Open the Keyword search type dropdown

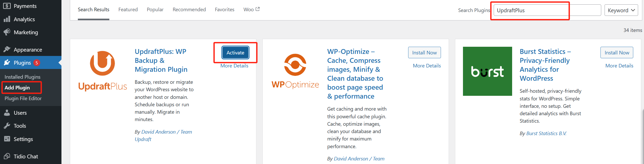[621, 10]
